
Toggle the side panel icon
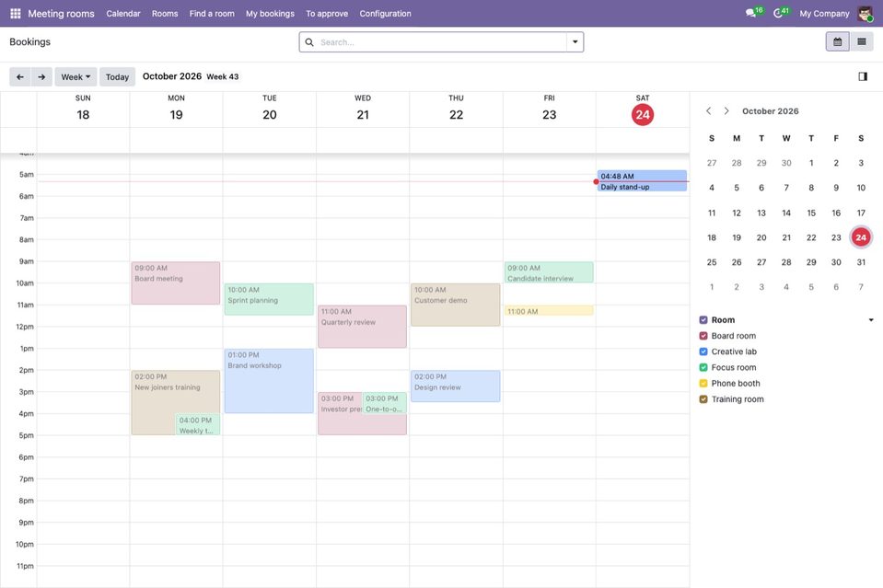863,76
